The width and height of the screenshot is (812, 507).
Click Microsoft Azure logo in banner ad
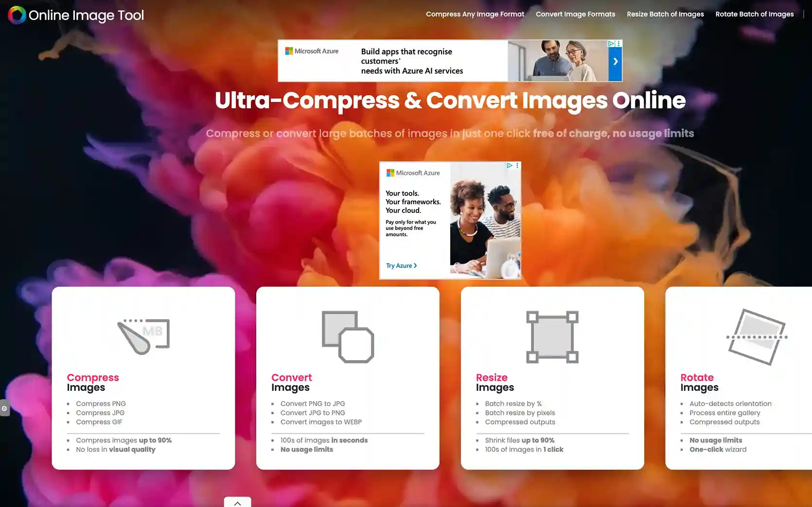pyautogui.click(x=312, y=51)
